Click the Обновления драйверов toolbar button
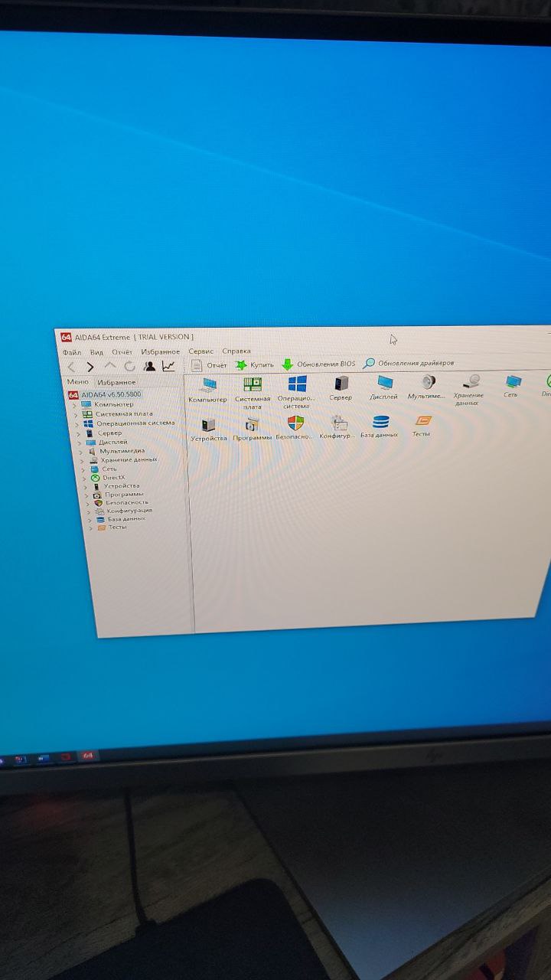The image size is (551, 980). [x=409, y=363]
